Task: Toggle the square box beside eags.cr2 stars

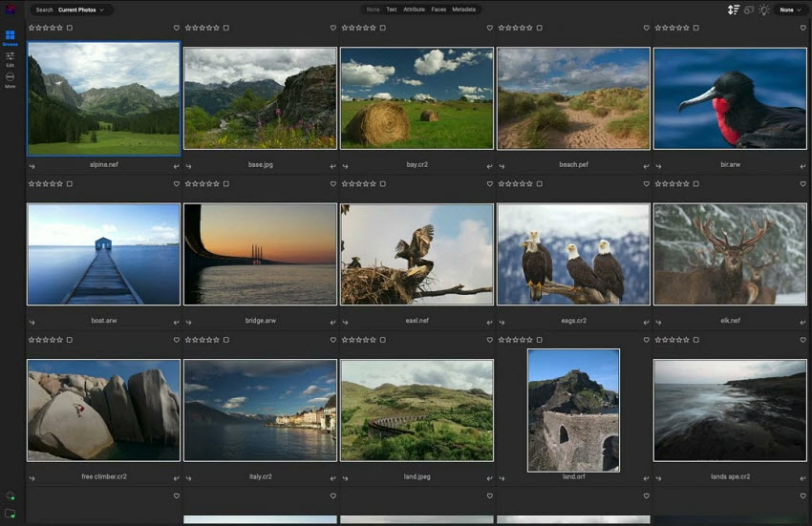Action: (x=539, y=184)
